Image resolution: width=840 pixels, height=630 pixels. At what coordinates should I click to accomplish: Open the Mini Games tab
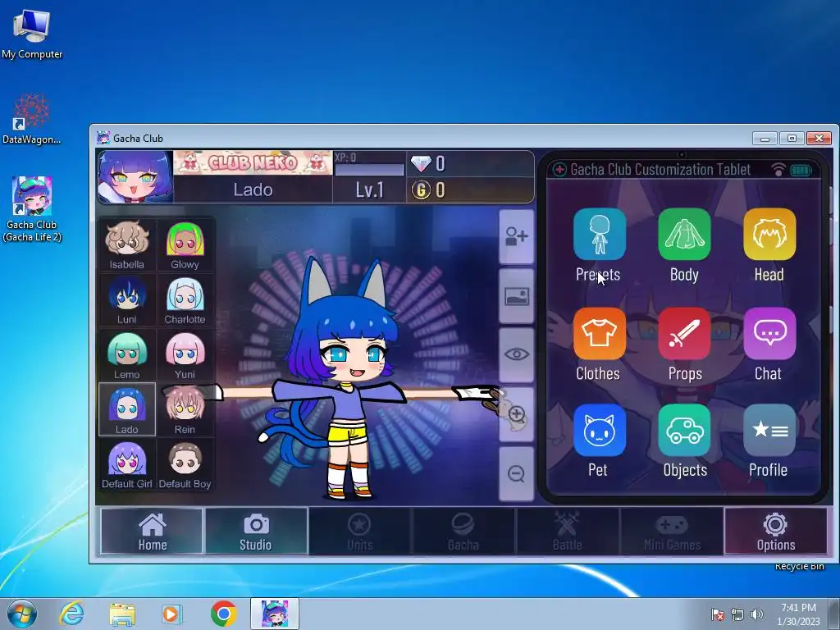pos(672,531)
